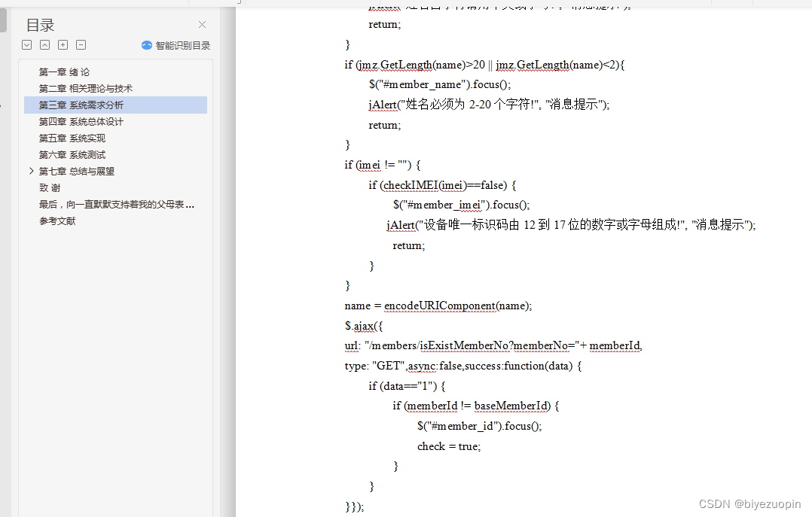Screen dimensions: 812x517
Task: Click jAlert("姓名必须为 2-20 个字符!" line
Action: (x=489, y=105)
